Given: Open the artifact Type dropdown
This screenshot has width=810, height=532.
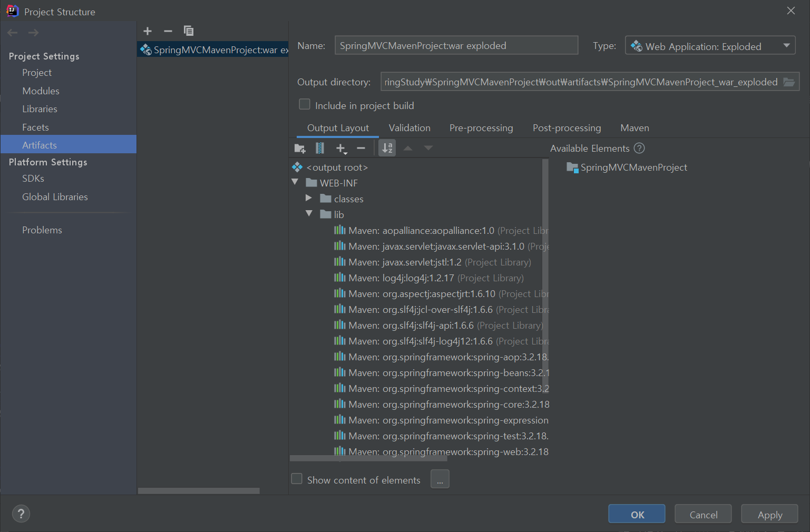Looking at the screenshot, I should (710, 46).
